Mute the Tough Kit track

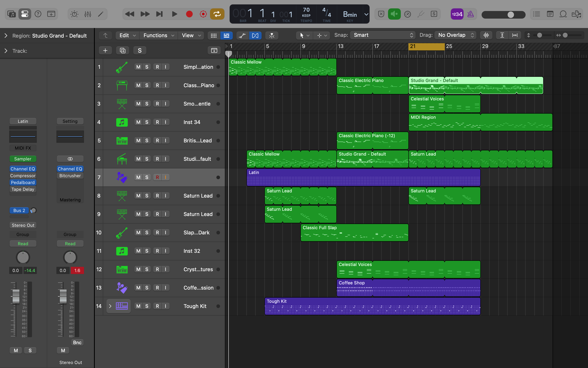(x=138, y=306)
